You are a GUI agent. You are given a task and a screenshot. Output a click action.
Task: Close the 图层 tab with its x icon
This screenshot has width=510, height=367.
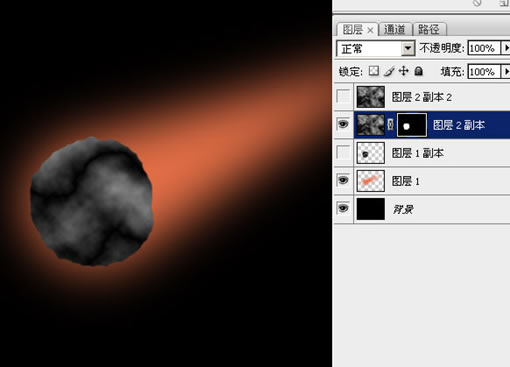[370, 30]
